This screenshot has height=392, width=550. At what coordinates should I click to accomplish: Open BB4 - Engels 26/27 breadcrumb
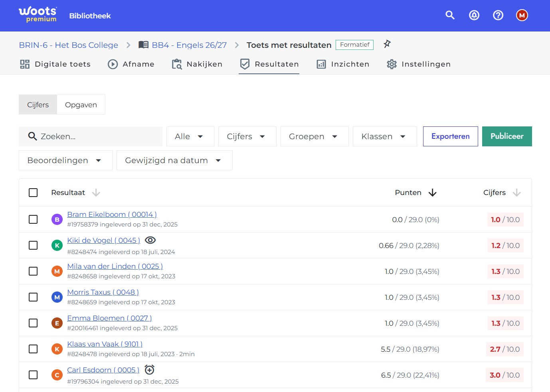(189, 45)
